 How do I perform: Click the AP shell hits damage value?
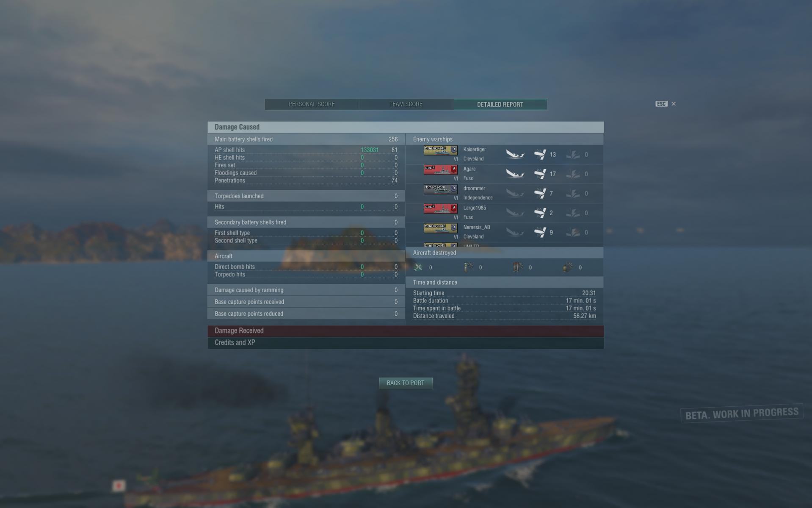click(370, 150)
